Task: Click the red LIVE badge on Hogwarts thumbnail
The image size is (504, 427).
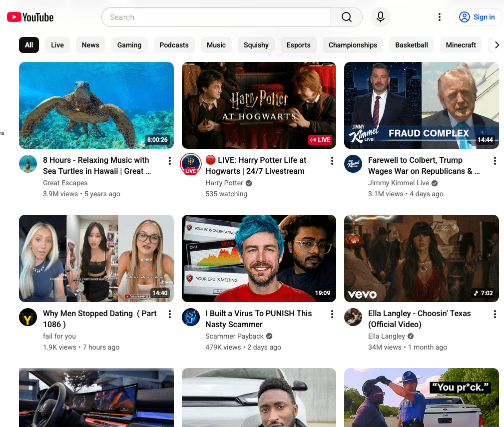Action: tap(320, 140)
